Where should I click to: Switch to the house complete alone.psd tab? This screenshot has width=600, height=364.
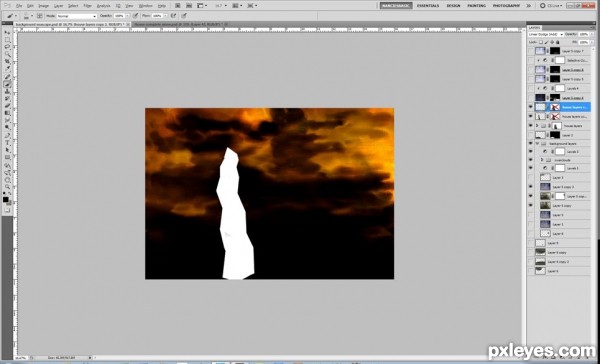179,24
